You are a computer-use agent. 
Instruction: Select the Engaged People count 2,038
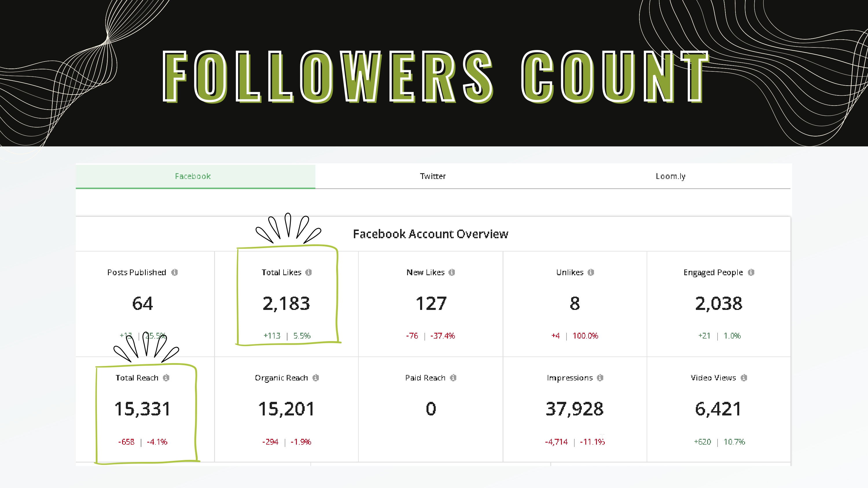tap(718, 304)
